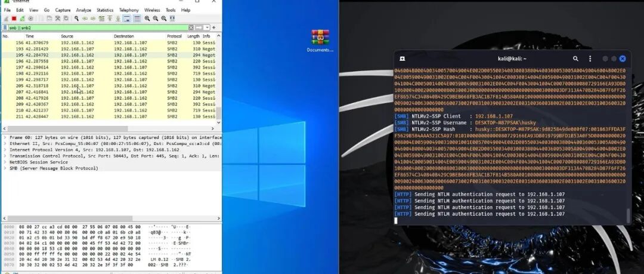Screen dimensions: 644x274
Task: Open the Wireless menu
Action: pyautogui.click(x=152, y=10)
